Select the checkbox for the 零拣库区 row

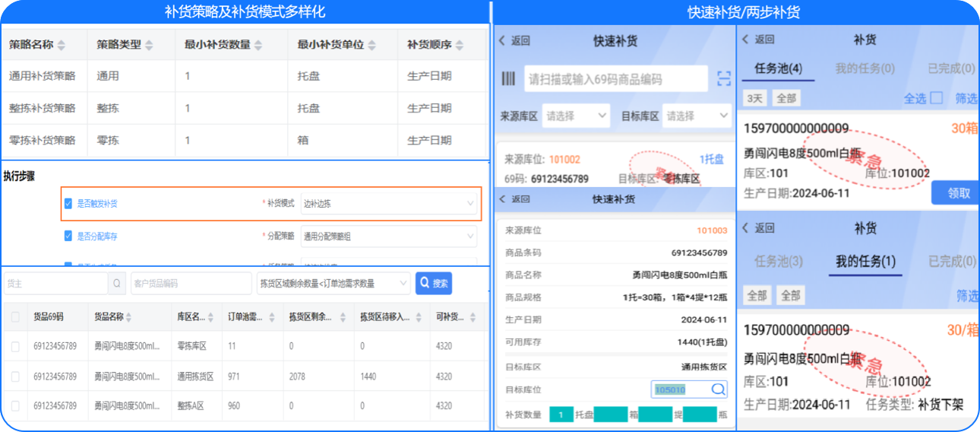[x=15, y=346]
